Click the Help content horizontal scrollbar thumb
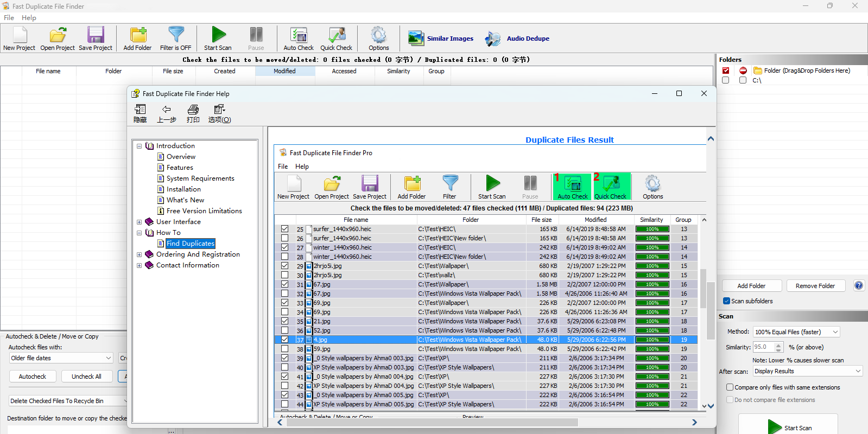Viewport: 868px width, 434px height. point(432,422)
